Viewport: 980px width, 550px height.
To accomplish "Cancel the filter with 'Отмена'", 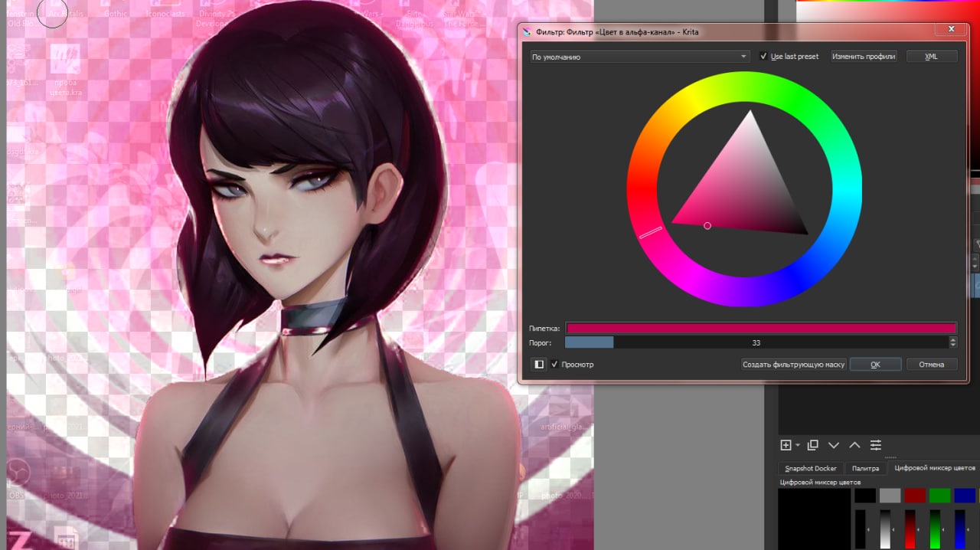I will (931, 365).
